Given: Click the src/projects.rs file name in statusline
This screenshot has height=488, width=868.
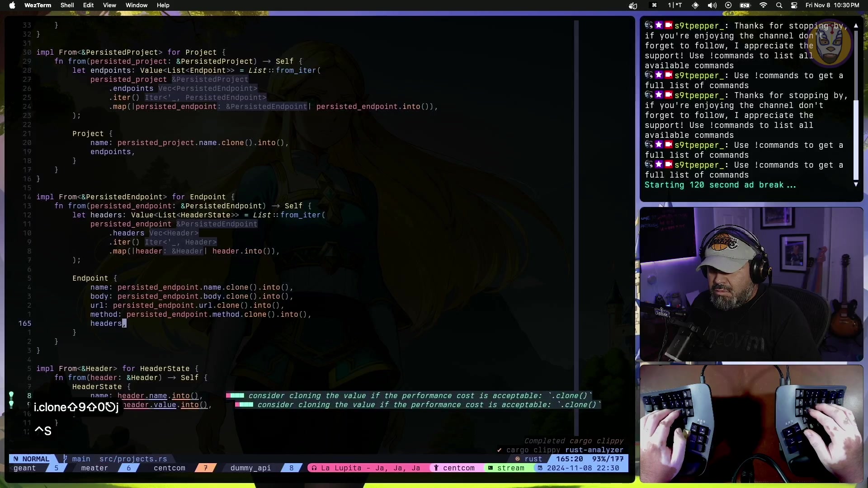Looking at the screenshot, I should click(x=133, y=459).
